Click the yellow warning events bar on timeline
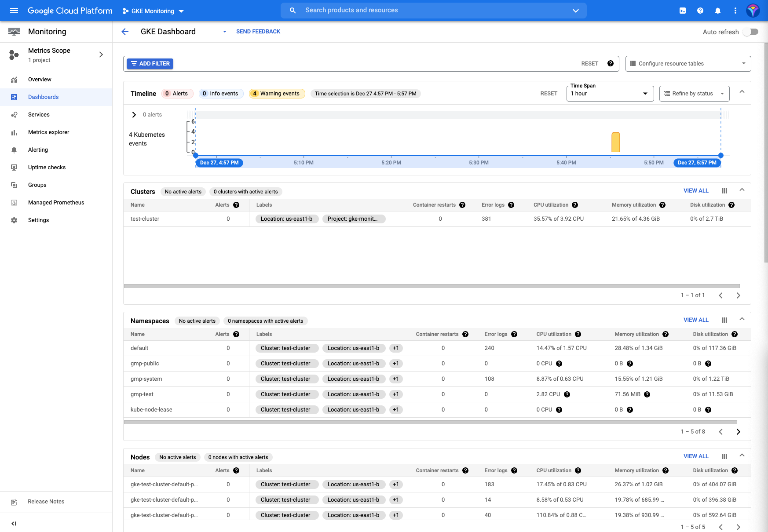Viewport: 768px width, 532px height. (x=616, y=142)
